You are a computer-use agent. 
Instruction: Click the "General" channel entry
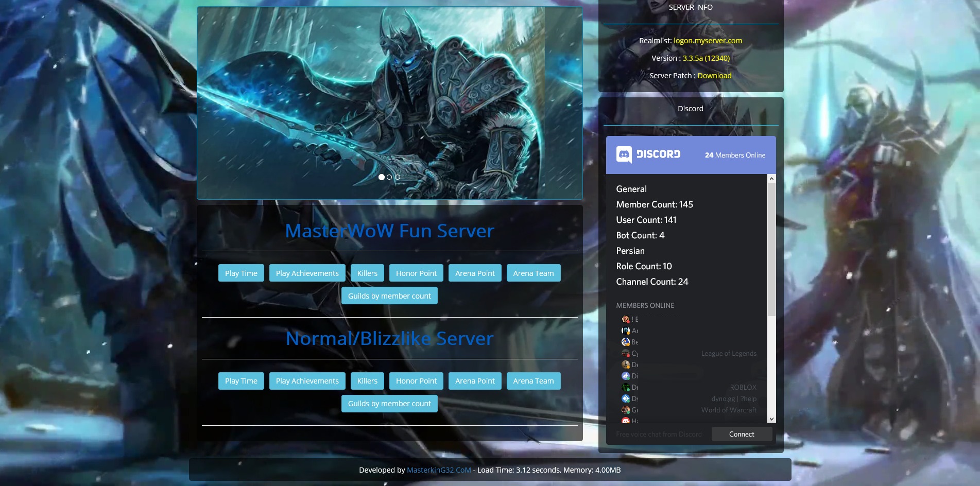pyautogui.click(x=631, y=189)
